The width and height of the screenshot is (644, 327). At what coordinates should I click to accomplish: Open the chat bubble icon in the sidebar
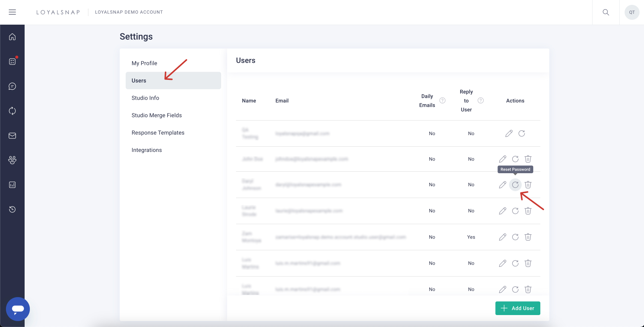[12, 86]
